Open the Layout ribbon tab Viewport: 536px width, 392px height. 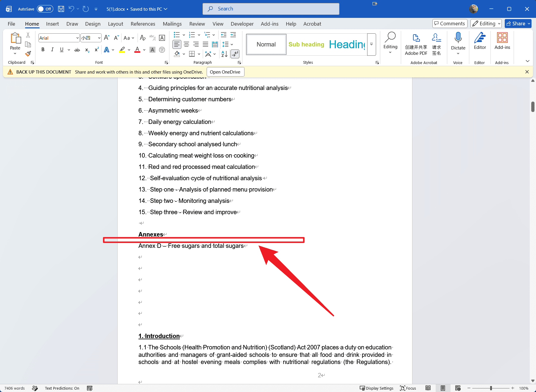[116, 24]
